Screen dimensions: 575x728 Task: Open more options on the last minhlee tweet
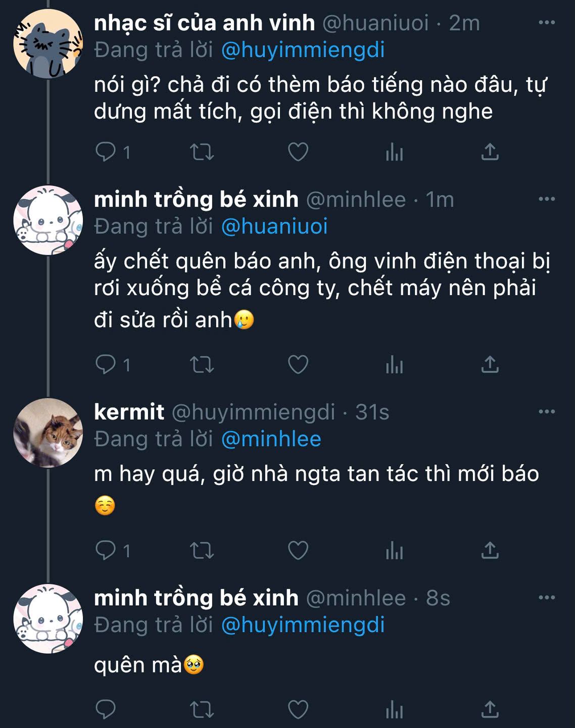click(547, 598)
